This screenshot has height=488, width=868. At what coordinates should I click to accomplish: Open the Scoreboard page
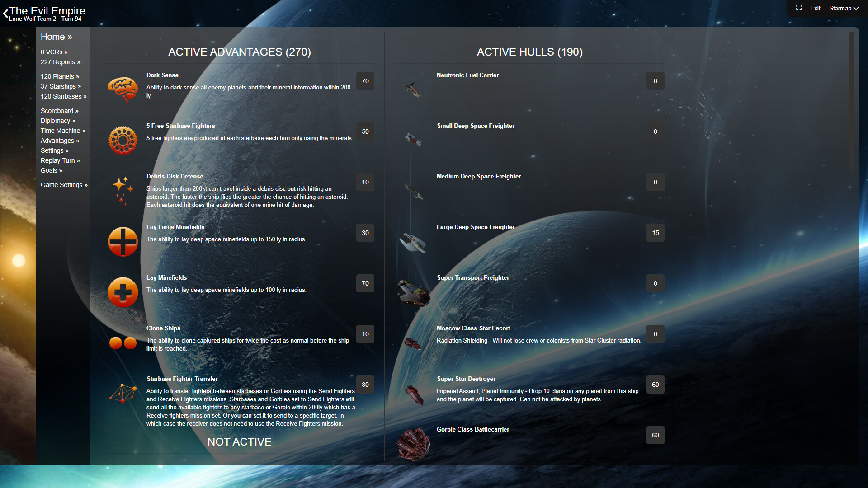click(59, 111)
